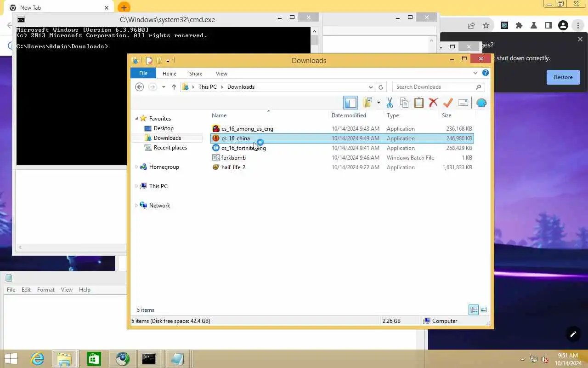The width and height of the screenshot is (588, 368).
Task: Open the recent locations dropdown arrow
Action: [x=164, y=87]
